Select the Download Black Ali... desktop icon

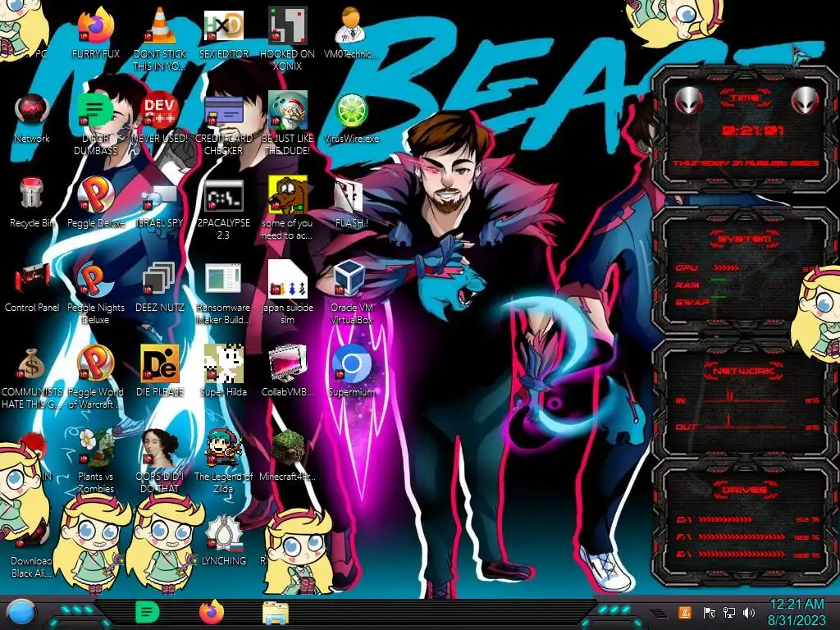[31, 567]
